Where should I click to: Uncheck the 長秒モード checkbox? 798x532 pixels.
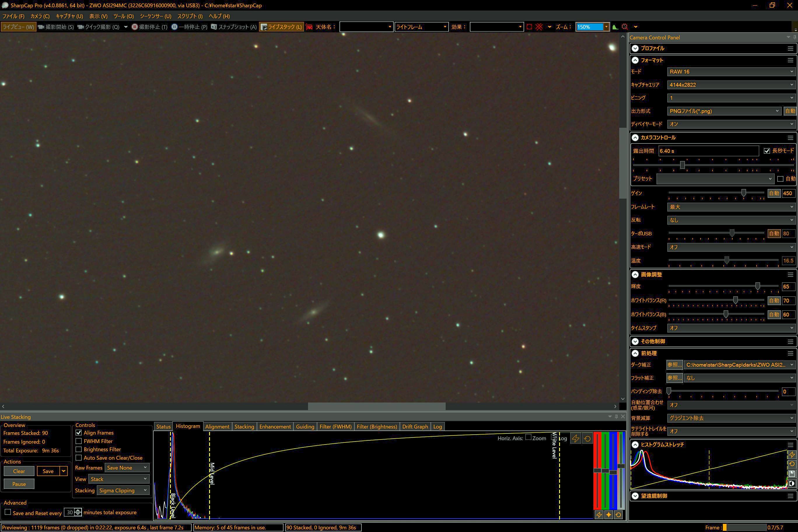tap(767, 150)
